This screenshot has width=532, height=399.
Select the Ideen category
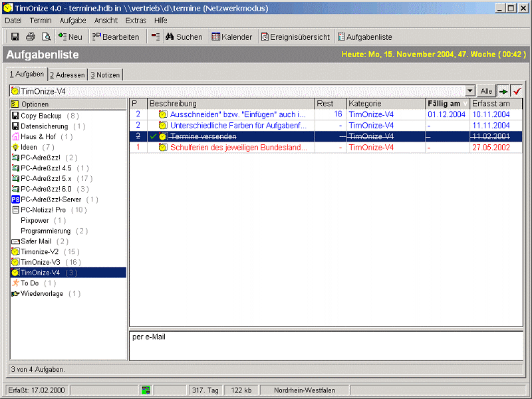68,147
